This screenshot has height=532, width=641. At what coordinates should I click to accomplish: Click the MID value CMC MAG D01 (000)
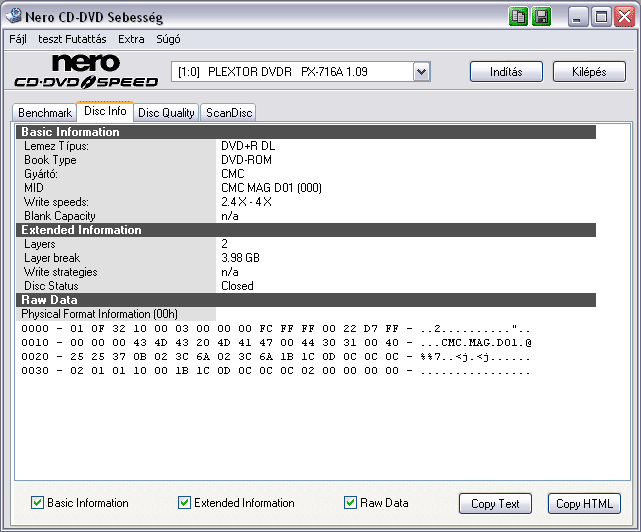click(271, 188)
